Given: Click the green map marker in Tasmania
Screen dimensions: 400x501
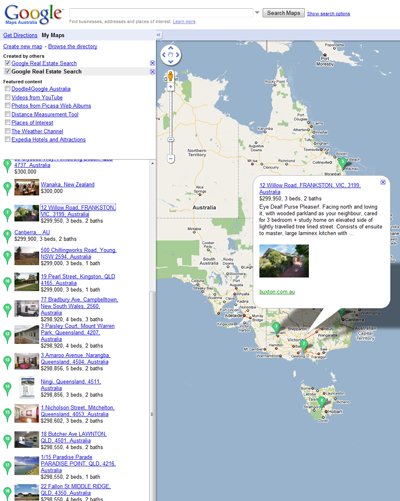Looking at the screenshot, I should (322, 402).
